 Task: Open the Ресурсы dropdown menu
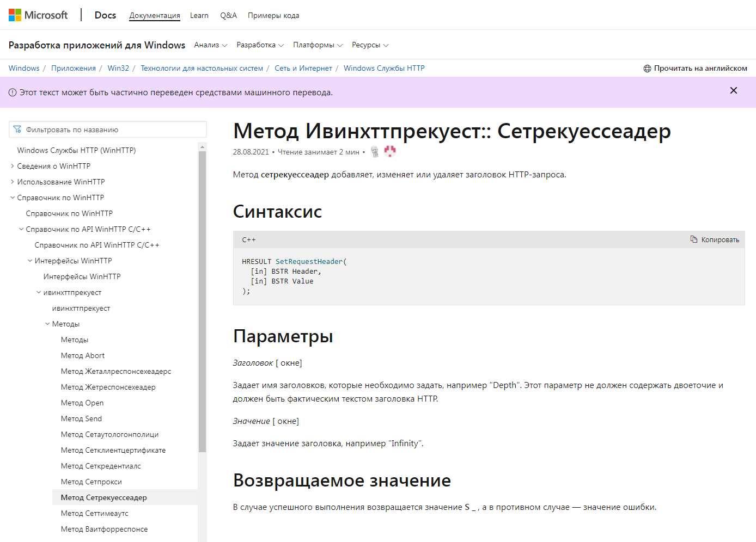pyautogui.click(x=370, y=45)
